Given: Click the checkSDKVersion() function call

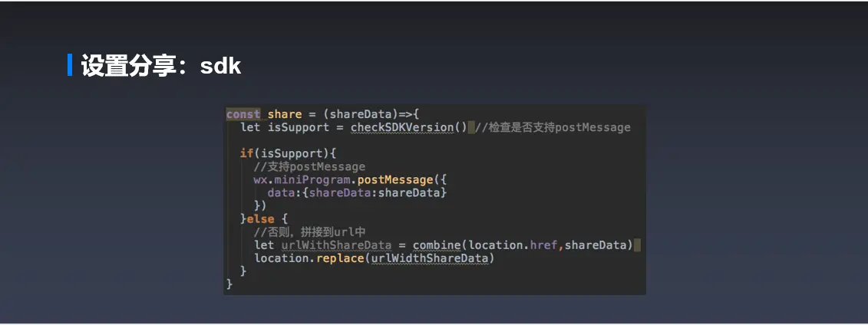Looking at the screenshot, I should [x=409, y=128].
